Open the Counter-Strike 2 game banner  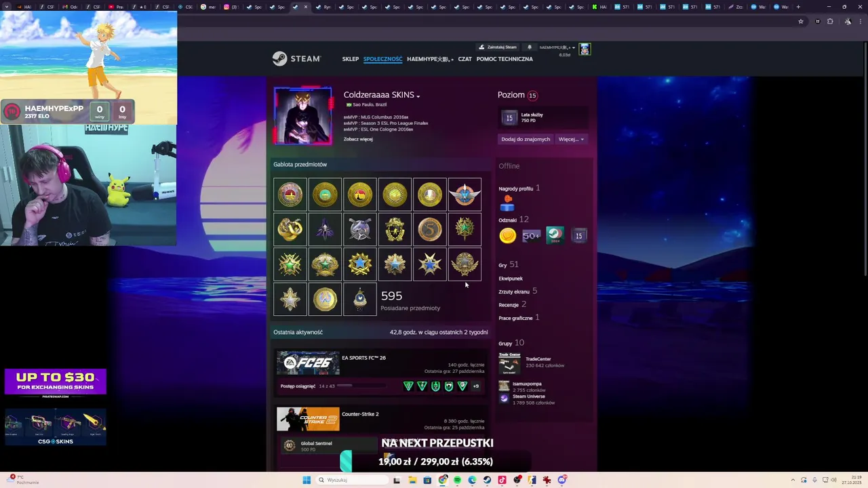tap(308, 419)
